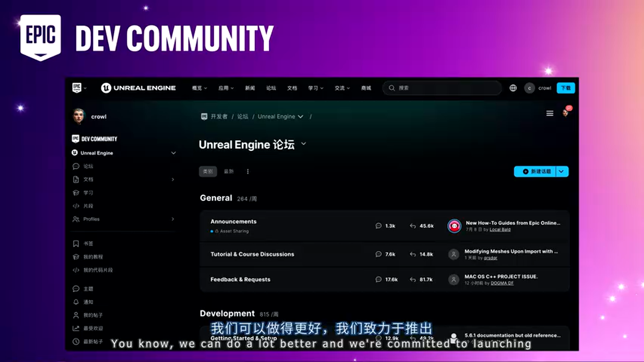Image resolution: width=644 pixels, height=362 pixels.
Task: Open dropdown arrow beside 新建话题 button
Action: click(x=562, y=171)
